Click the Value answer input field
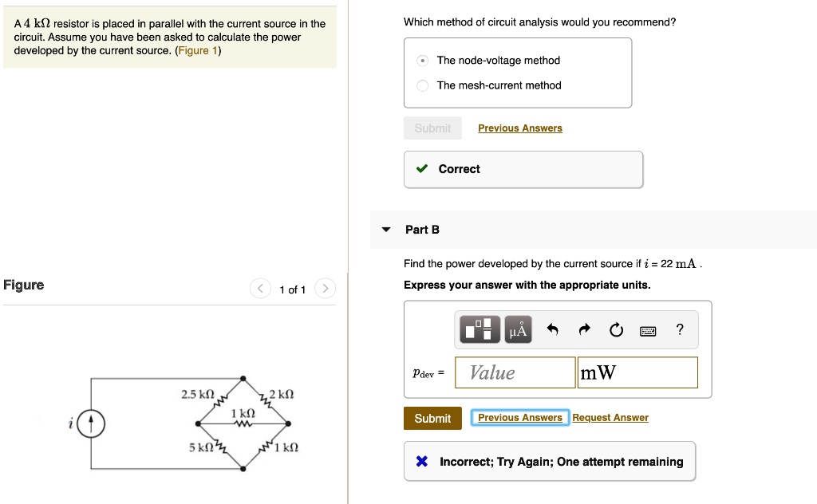 515,372
